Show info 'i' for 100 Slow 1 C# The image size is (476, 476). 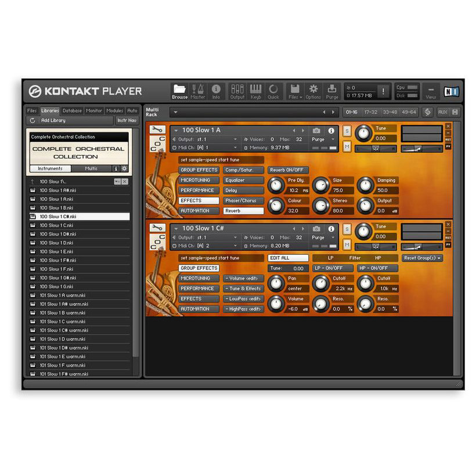331,229
